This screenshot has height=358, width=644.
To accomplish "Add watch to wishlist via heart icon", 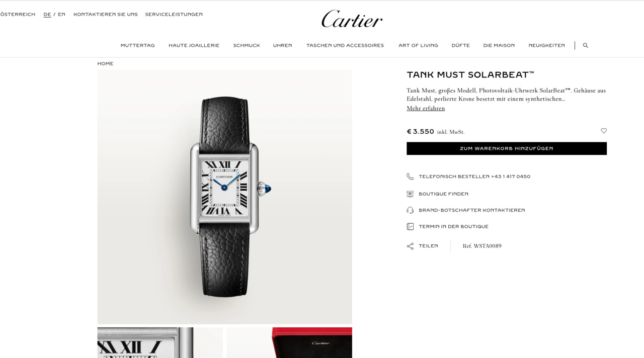I will coord(604,131).
